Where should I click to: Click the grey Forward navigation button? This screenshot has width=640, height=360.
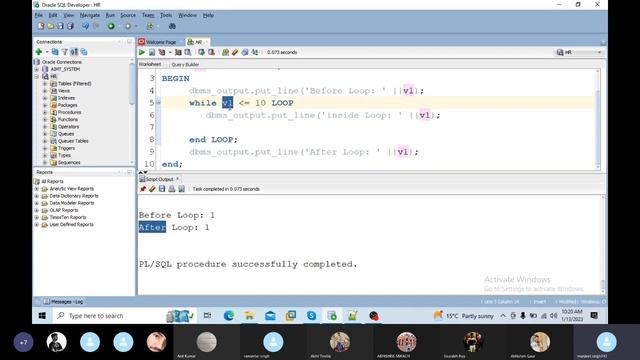128,26
